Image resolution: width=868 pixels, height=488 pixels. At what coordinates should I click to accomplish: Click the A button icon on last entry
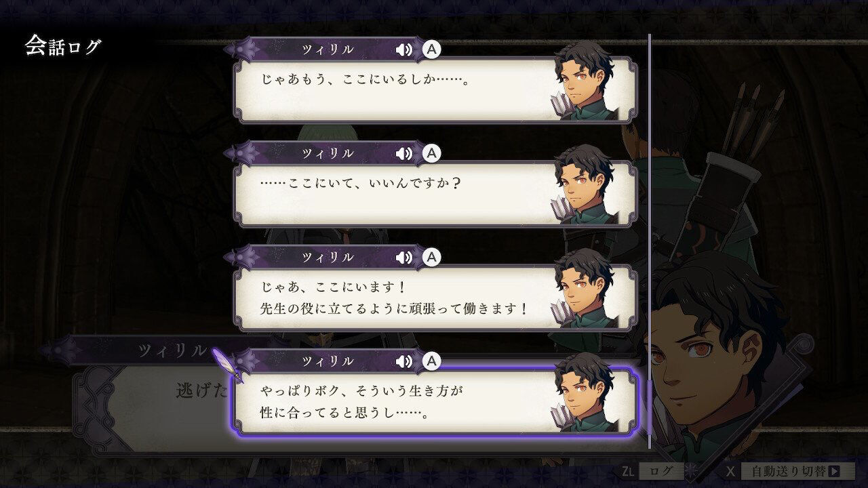coord(431,361)
